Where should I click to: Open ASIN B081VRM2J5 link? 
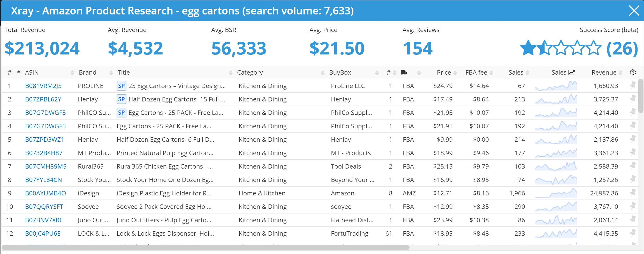pyautogui.click(x=43, y=86)
